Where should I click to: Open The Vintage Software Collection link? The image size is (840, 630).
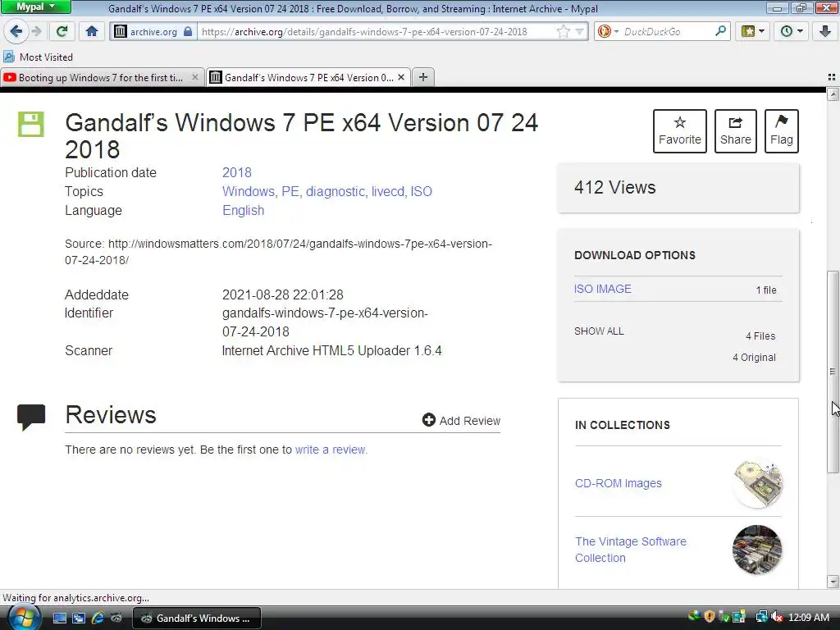[x=631, y=550]
